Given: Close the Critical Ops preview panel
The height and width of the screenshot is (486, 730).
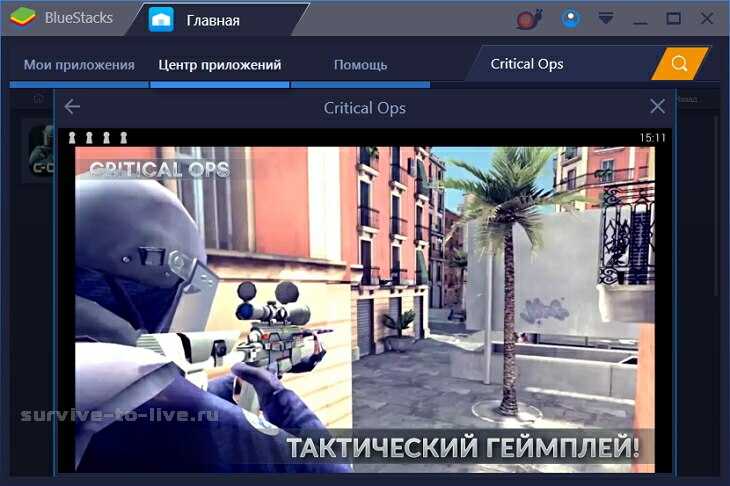Looking at the screenshot, I should pos(657,107).
